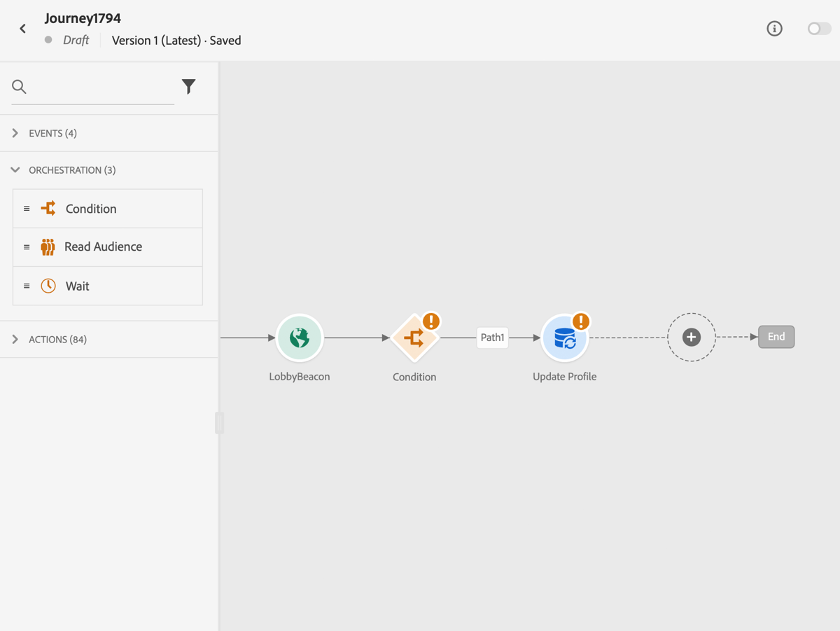The width and height of the screenshot is (840, 631).
Task: Click the Journey1794 title
Action: [83, 18]
